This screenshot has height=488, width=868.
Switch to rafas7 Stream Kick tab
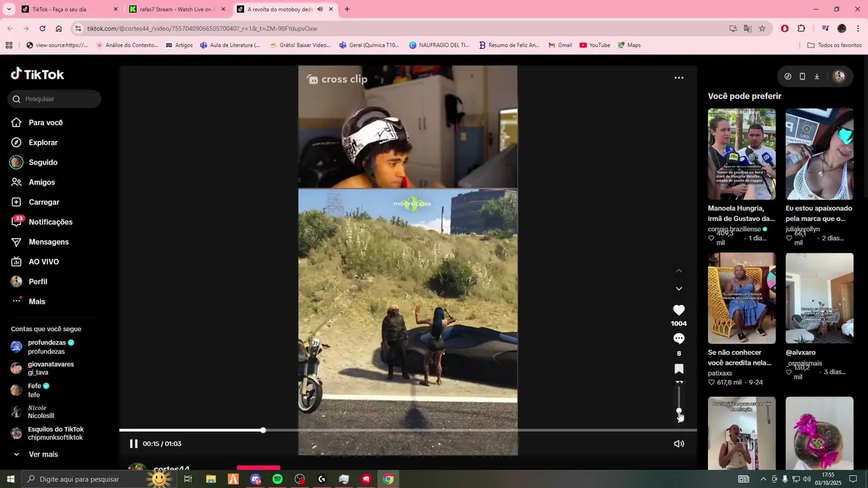pyautogui.click(x=178, y=9)
